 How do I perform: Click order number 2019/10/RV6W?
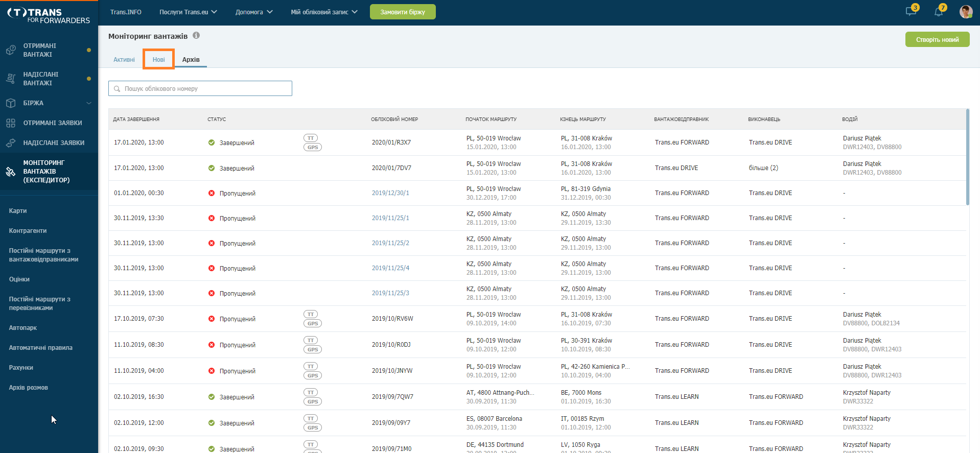pyautogui.click(x=392, y=319)
